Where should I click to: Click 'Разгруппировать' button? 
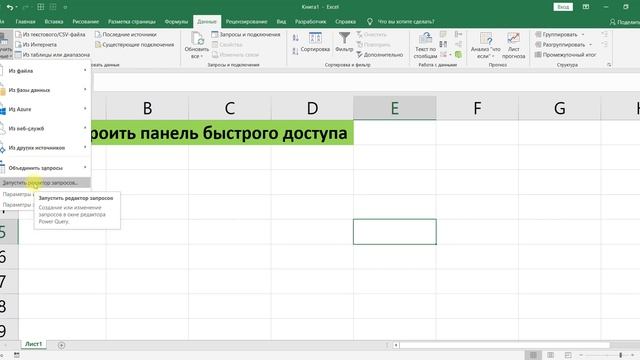coord(560,44)
